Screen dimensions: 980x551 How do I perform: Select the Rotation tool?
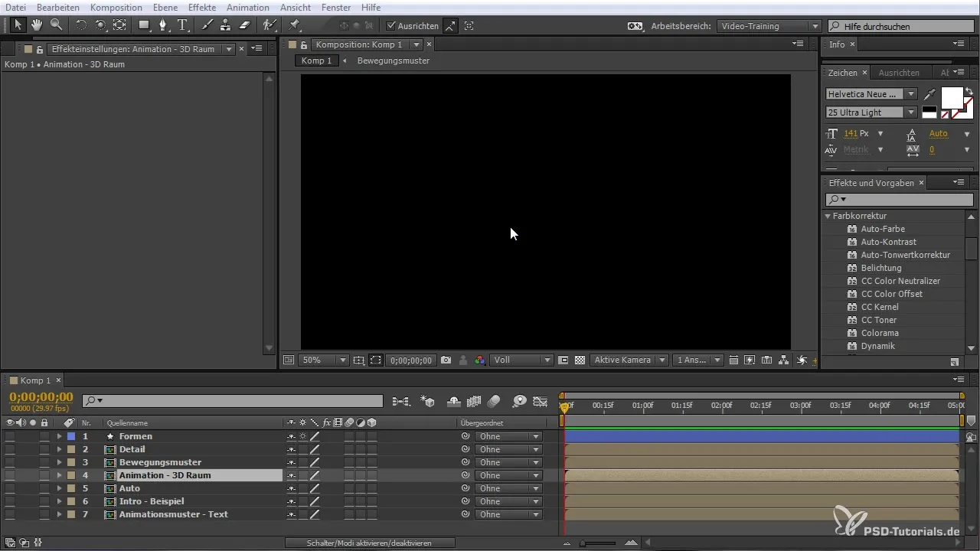(x=81, y=25)
